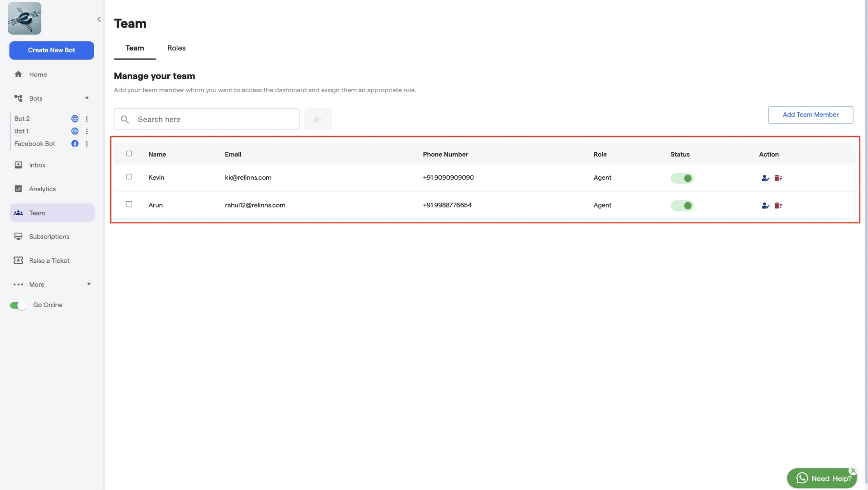Click the Home house icon
Screen dimensions: 868x490
[x=18, y=74]
